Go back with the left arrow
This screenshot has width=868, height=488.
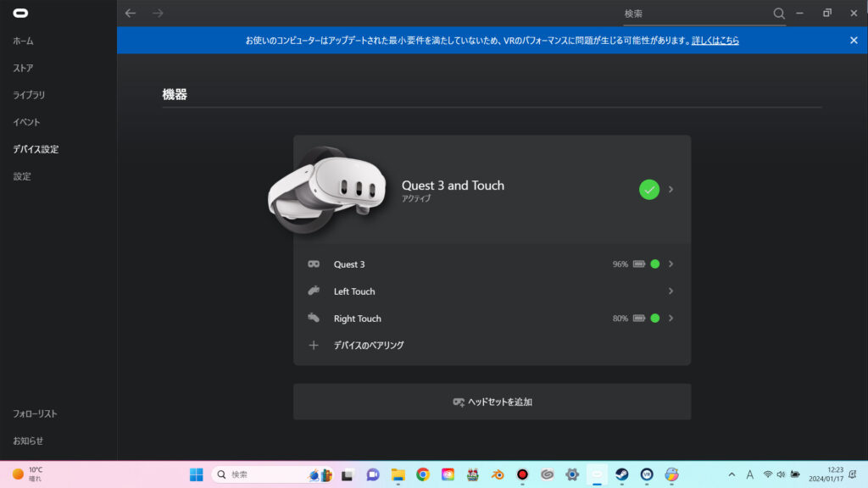tap(130, 14)
